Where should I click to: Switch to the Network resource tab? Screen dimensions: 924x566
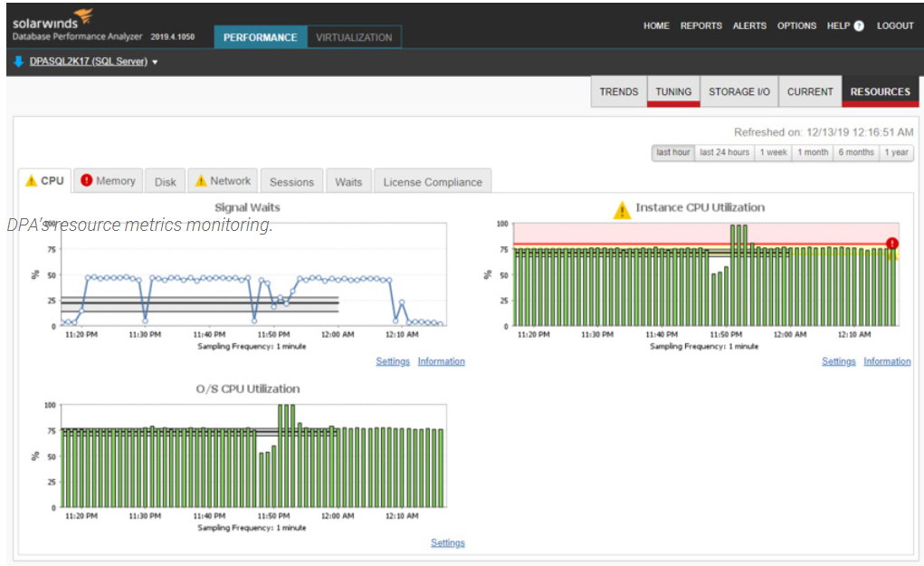223,180
